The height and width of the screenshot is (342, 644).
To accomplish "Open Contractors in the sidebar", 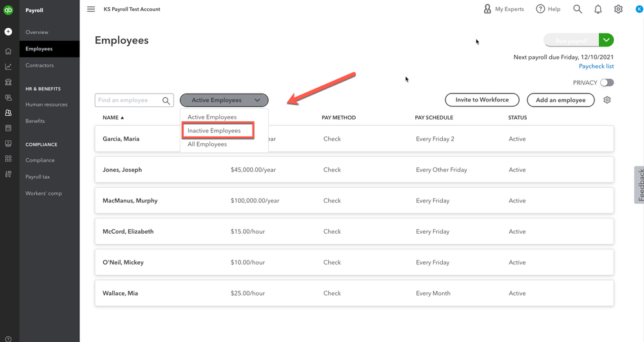I will pyautogui.click(x=39, y=65).
